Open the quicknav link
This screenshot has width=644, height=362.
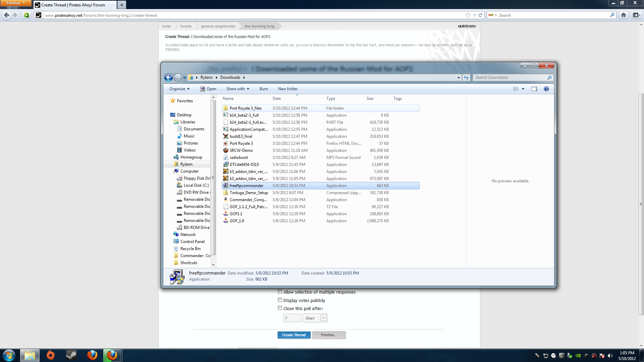[x=467, y=26]
